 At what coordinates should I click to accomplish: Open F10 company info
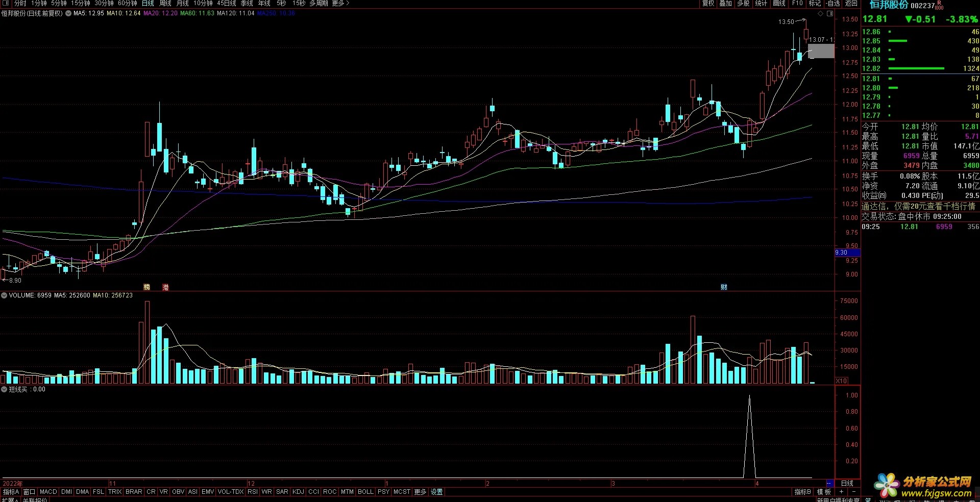click(x=797, y=3)
